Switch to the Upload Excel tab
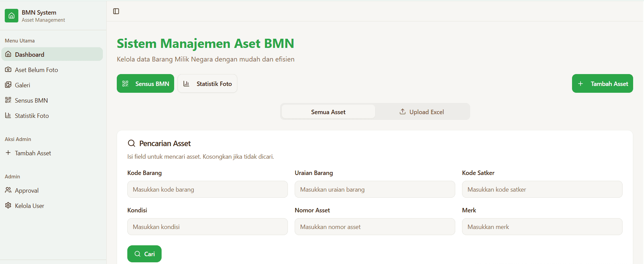 click(422, 111)
